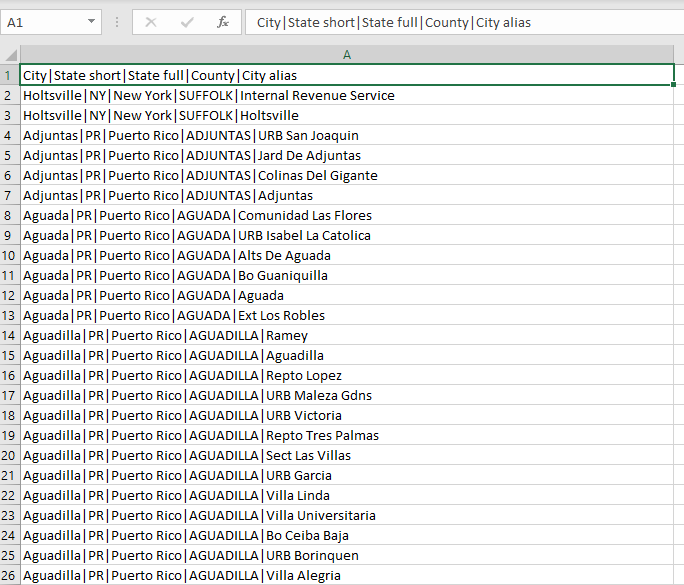The width and height of the screenshot is (684, 585).
Task: Select the Bo Ceiba Baja cell
Action: click(347, 536)
